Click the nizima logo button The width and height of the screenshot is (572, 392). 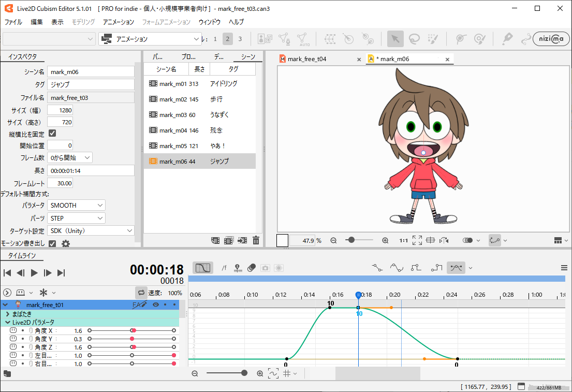(x=551, y=39)
